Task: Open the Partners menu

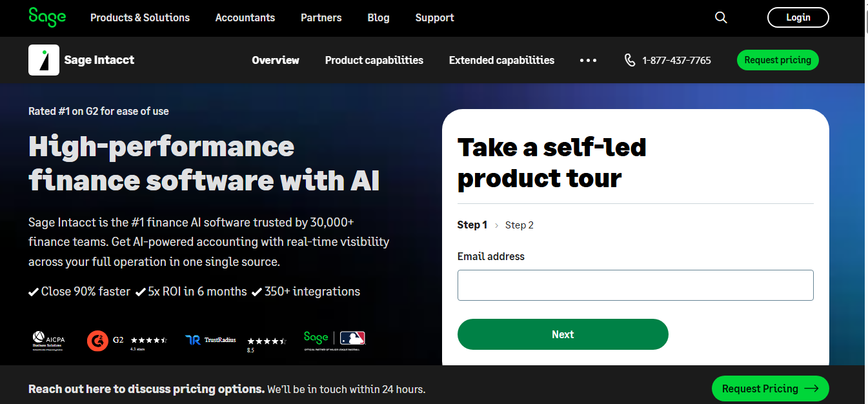Action: pos(321,17)
